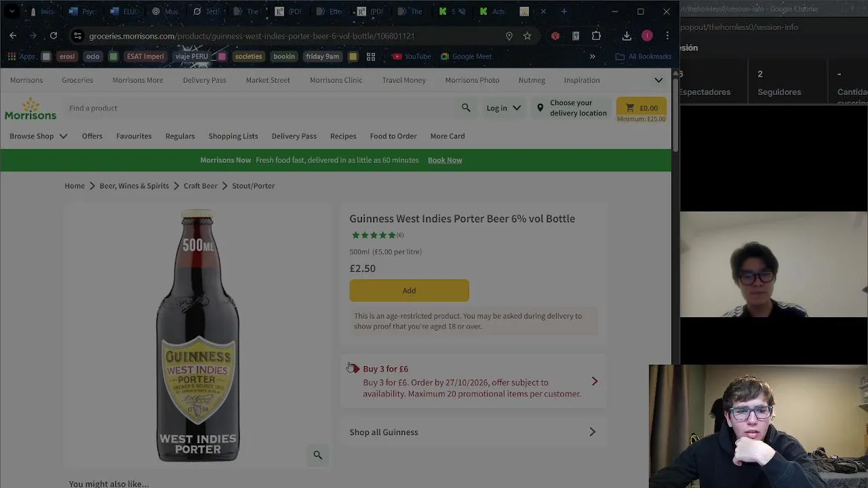Bookmark this page with the star icon
Screen dimensions: 868x488
(x=527, y=36)
